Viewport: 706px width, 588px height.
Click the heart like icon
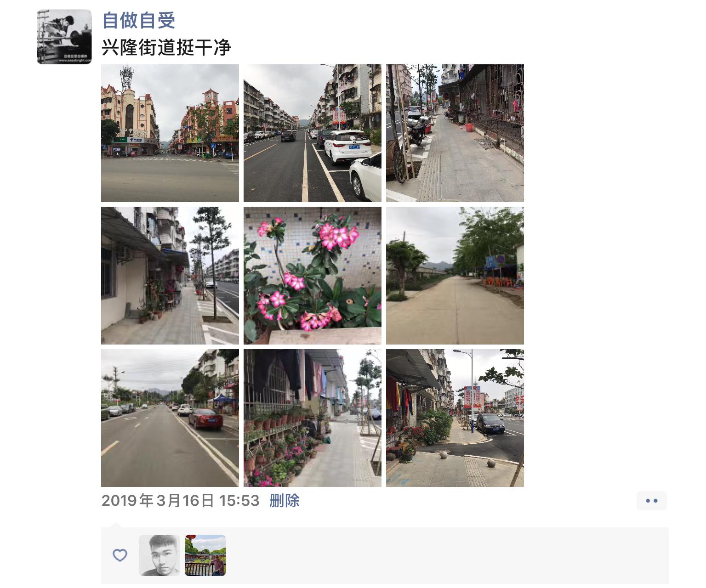coord(120,555)
